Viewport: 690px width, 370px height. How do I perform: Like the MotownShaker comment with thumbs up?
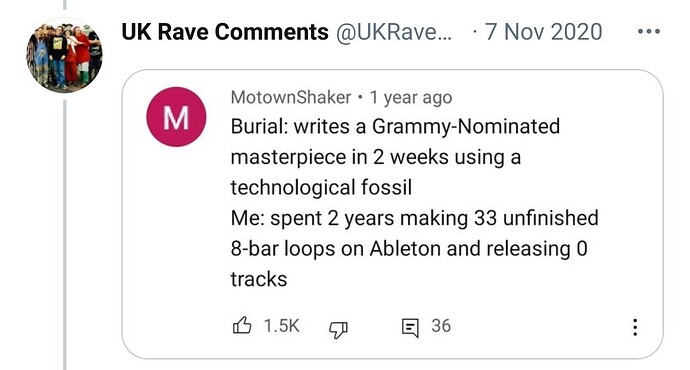tap(242, 326)
